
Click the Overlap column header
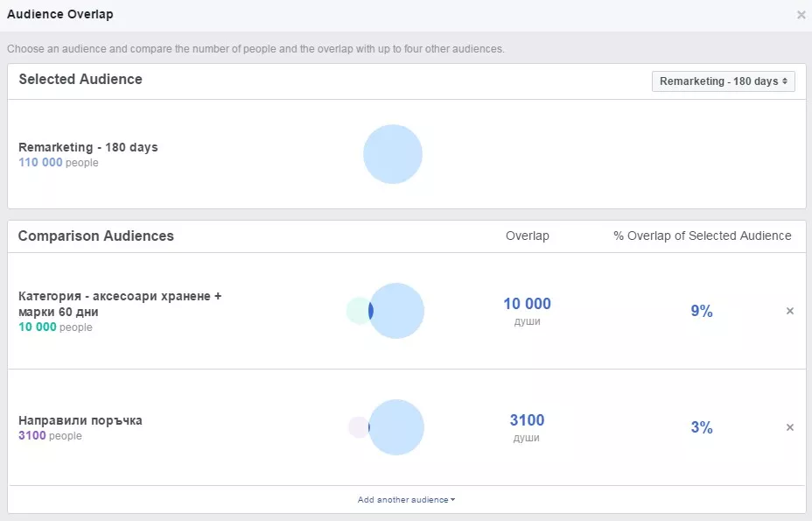(x=527, y=236)
